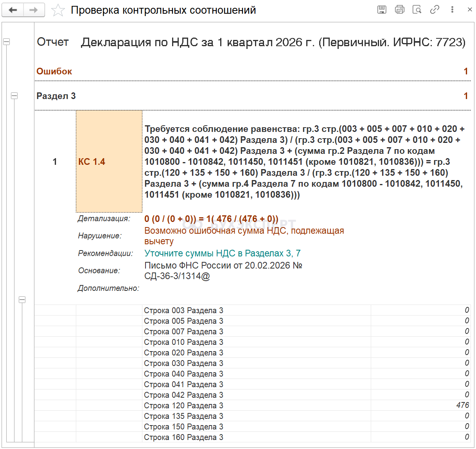Viewport: 476px width, 449px height.
Task: Open print preview magnifier icon
Action: click(417, 10)
